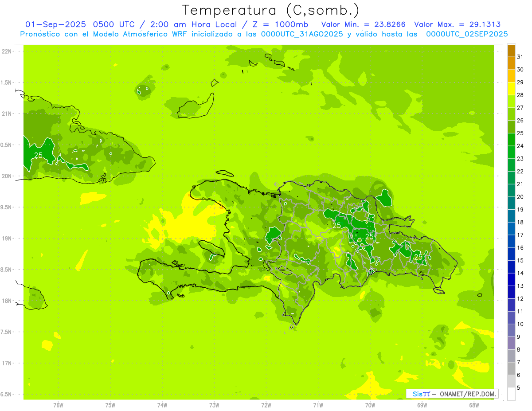The height and width of the screenshot is (411, 532).
Task: Click the 'SisTT – ONAMET/REP.DOM.' credit box
Action: click(452, 394)
